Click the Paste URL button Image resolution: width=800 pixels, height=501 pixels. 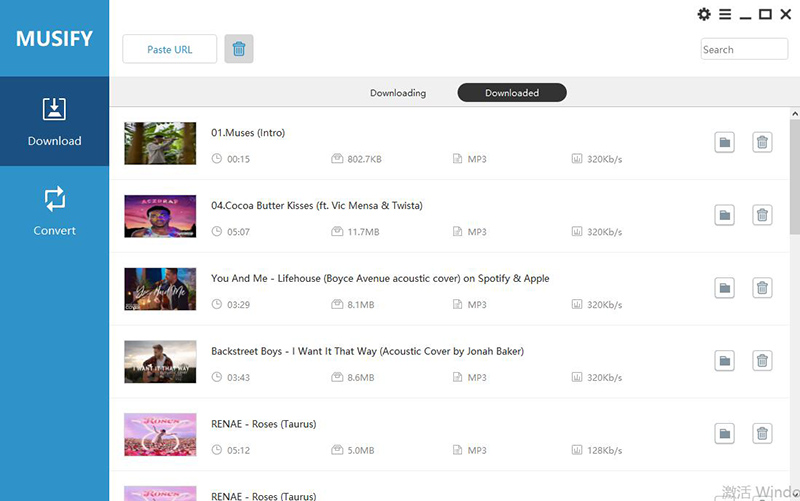[x=169, y=49]
